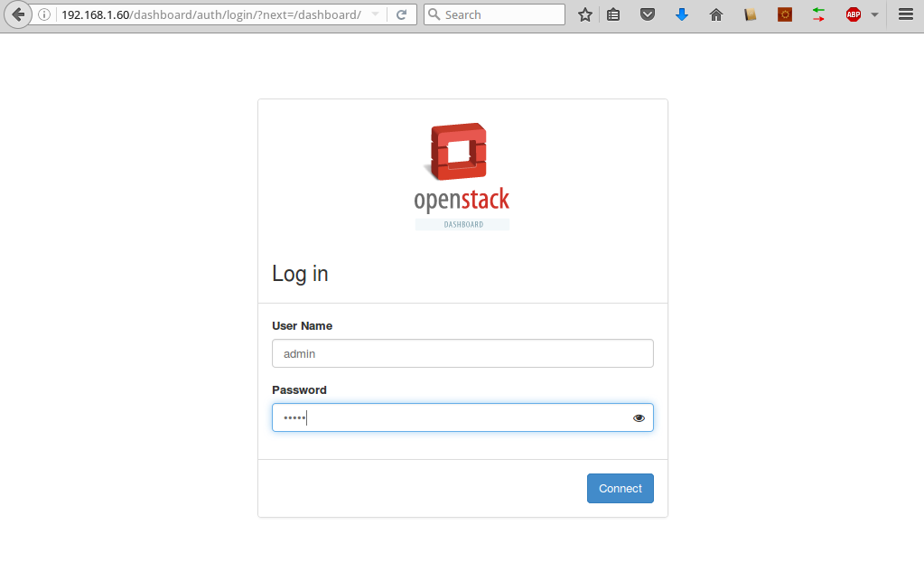Open the Downloads arrow icon
Image resolution: width=924 pixels, height=581 pixels.
click(682, 14)
